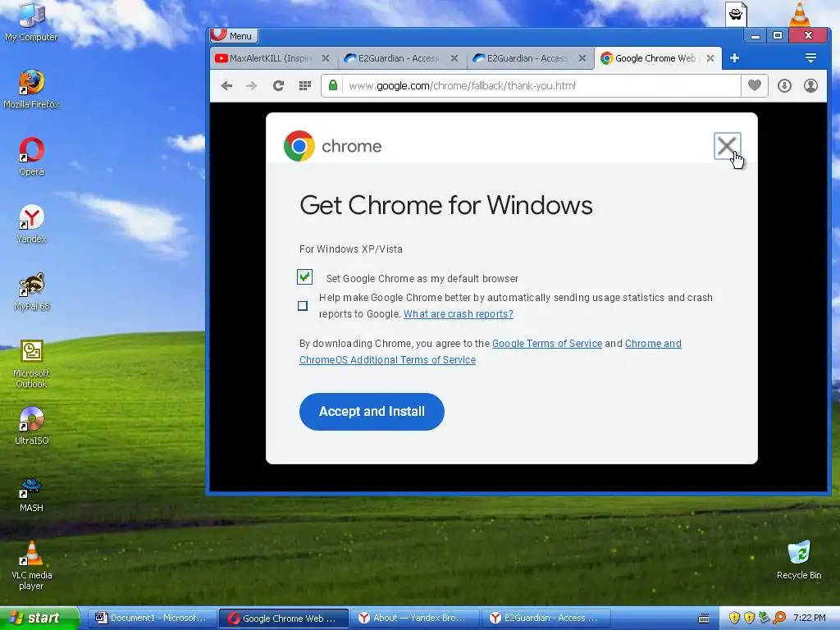Viewport: 840px width, 630px height.
Task: Minimize the Opera browser window
Action: point(756,36)
